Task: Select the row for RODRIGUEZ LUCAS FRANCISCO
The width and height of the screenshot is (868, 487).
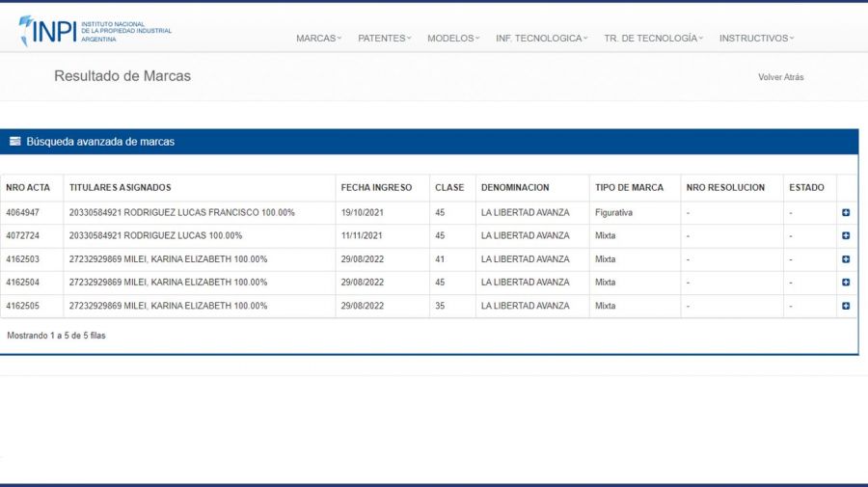Action: (181, 212)
